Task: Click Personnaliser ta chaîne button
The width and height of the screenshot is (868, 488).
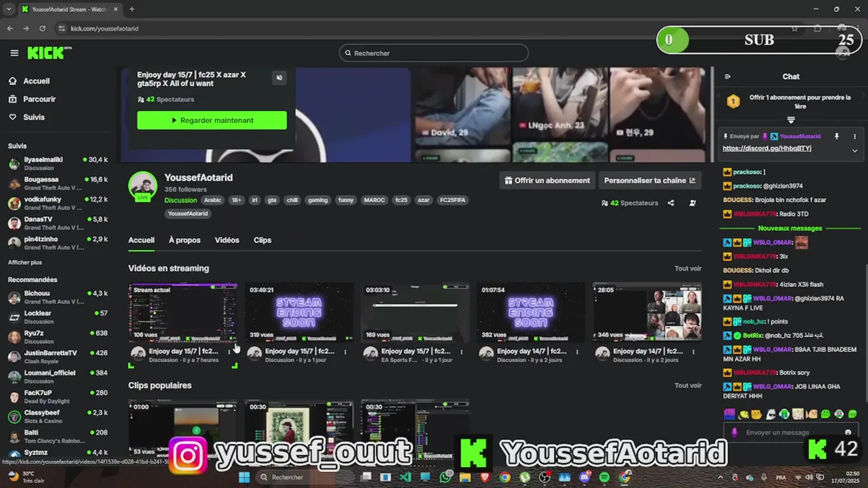Action: click(650, 180)
